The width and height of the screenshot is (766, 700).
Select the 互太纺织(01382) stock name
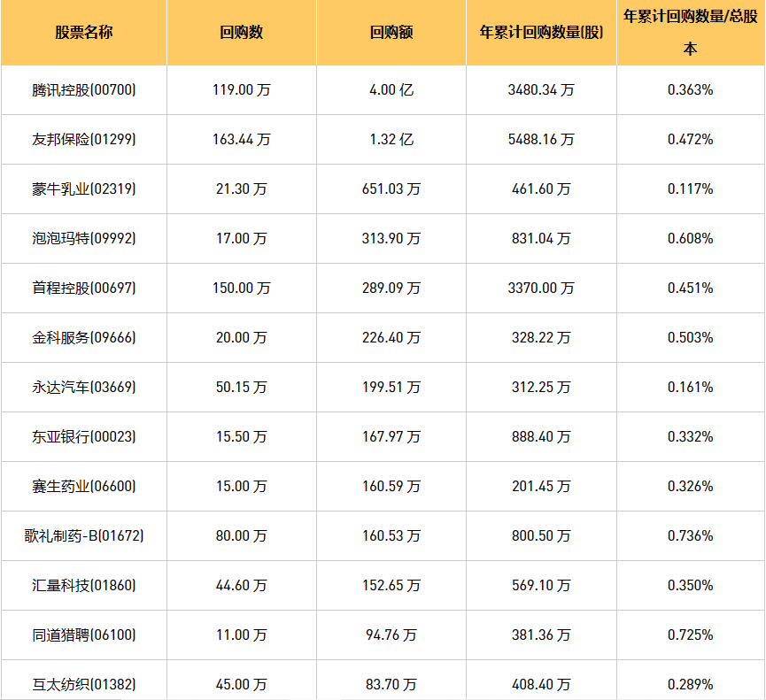click(x=83, y=685)
